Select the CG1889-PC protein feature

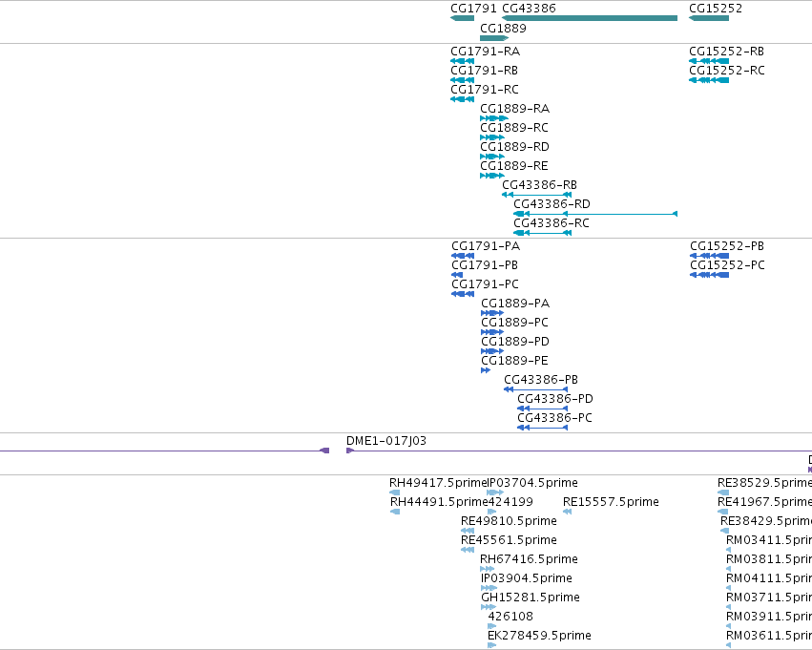pyautogui.click(x=492, y=332)
